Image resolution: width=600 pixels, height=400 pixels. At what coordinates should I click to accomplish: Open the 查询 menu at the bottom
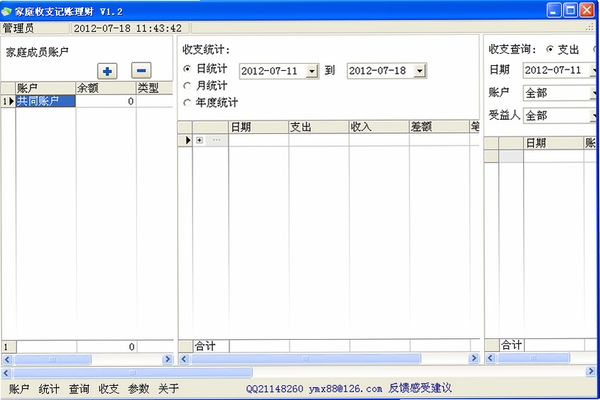pyautogui.click(x=79, y=389)
